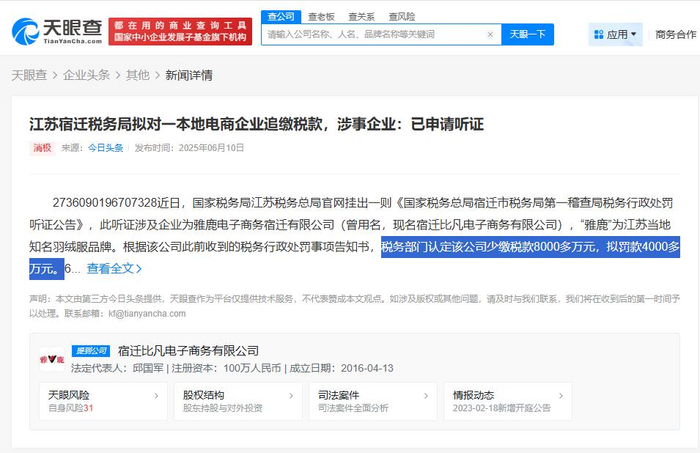Click the 新闻详情 breadcrumb text
Viewport: 700px width, 453px height.
point(189,75)
